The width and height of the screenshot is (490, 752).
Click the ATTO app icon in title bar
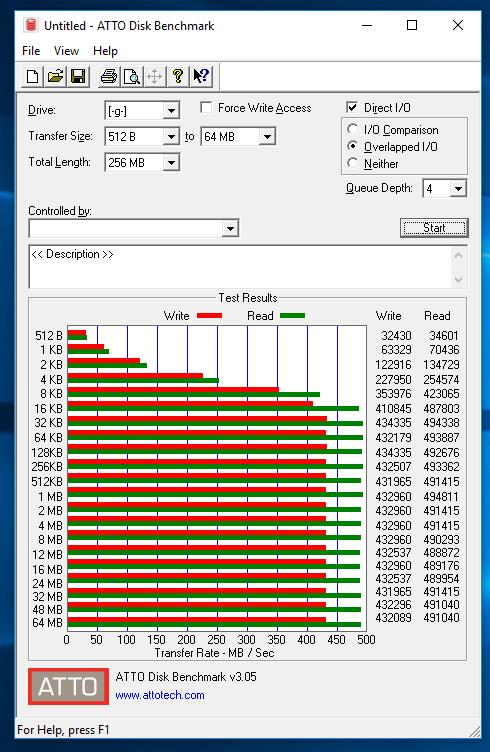(x=31, y=25)
